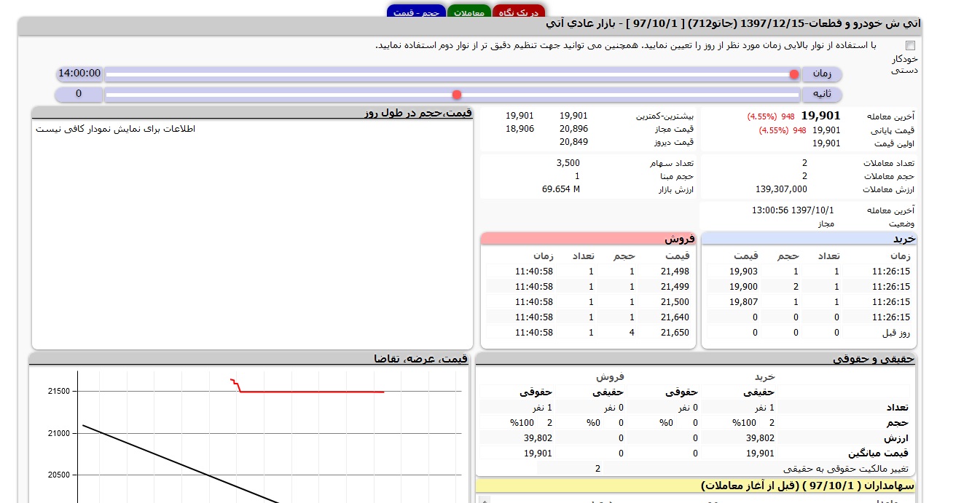Click the bold last trade price "19,901"
The width and height of the screenshot is (980, 503).
click(820, 116)
